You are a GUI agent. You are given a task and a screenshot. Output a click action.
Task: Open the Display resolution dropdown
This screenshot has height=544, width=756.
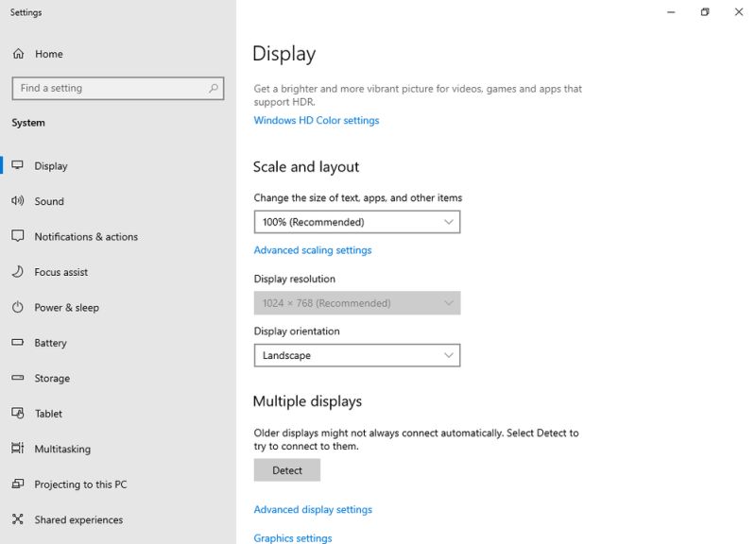[357, 302]
